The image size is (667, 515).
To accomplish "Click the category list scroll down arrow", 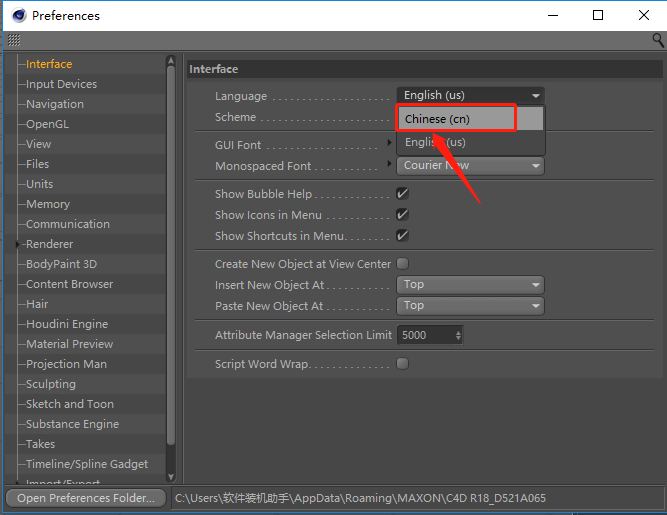I will [x=171, y=477].
